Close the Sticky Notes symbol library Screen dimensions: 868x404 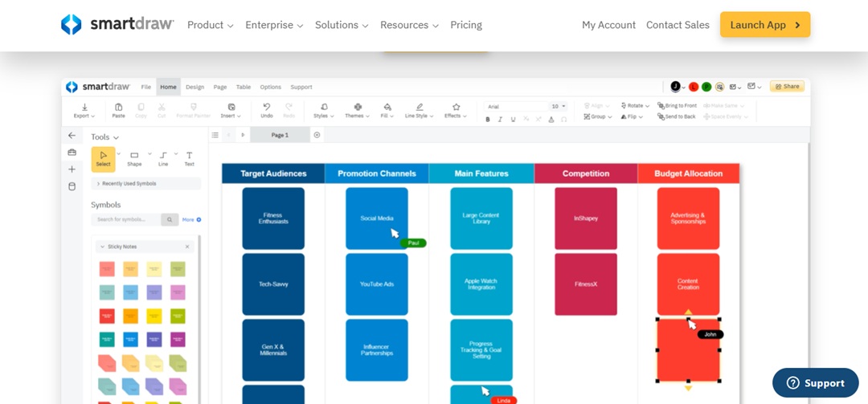point(187,247)
